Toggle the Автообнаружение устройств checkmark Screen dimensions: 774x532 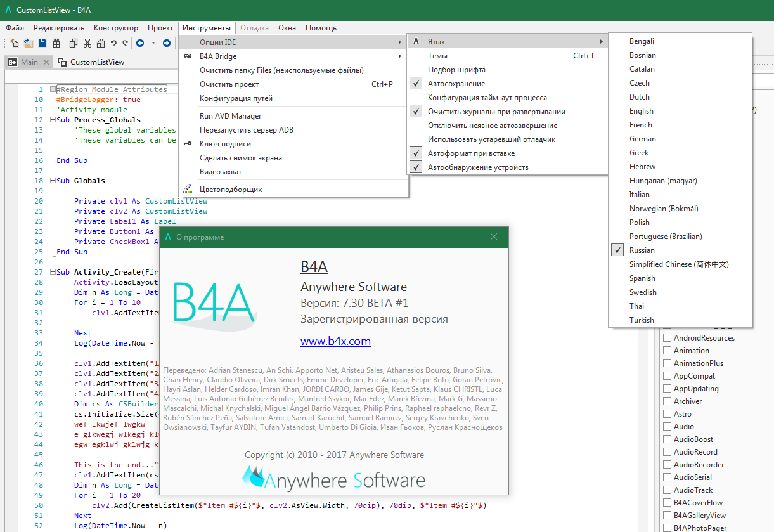tap(416, 167)
